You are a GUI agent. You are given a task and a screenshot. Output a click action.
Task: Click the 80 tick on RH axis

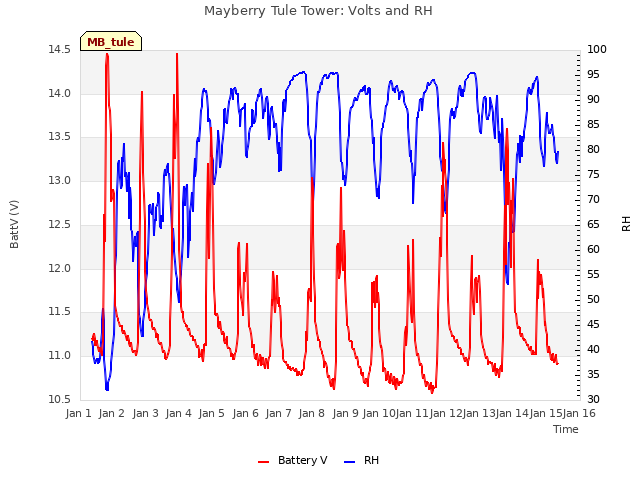(x=593, y=149)
